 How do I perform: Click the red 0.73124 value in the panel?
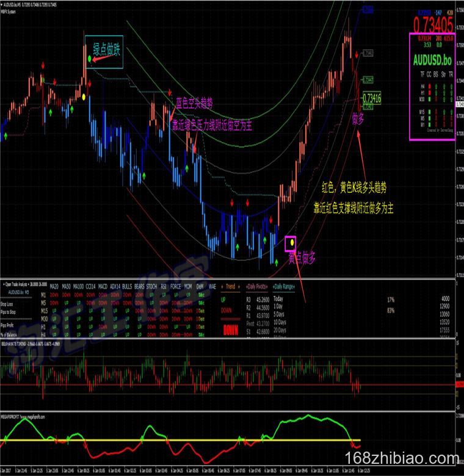(424, 38)
